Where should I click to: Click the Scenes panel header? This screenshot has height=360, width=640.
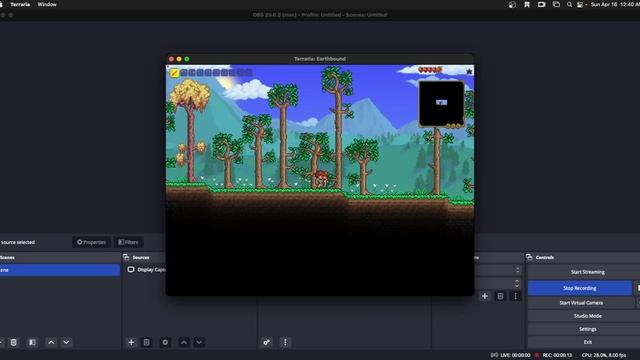point(60,257)
